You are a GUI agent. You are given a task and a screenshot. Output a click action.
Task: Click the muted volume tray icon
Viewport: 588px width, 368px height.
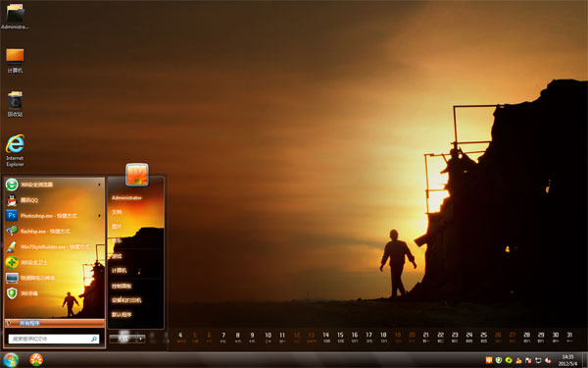[x=548, y=360]
